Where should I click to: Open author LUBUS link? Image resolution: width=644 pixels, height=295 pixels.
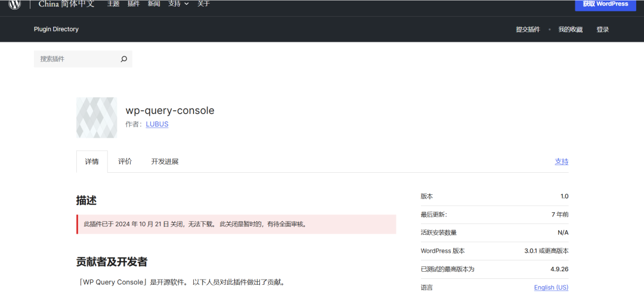click(x=157, y=124)
